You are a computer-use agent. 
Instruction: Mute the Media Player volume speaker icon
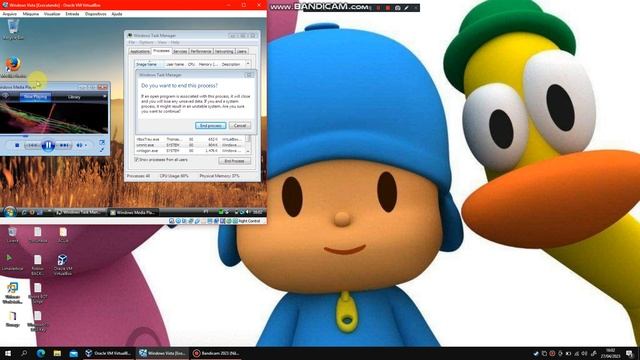[79, 145]
